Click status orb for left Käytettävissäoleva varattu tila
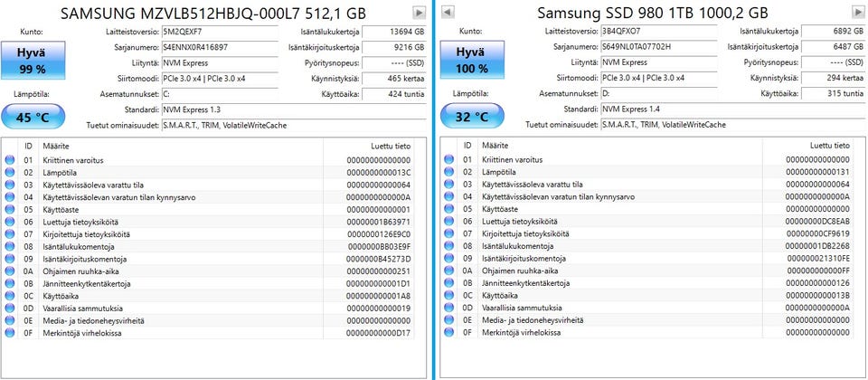Image resolution: width=868 pixels, height=380 pixels. 9,185
